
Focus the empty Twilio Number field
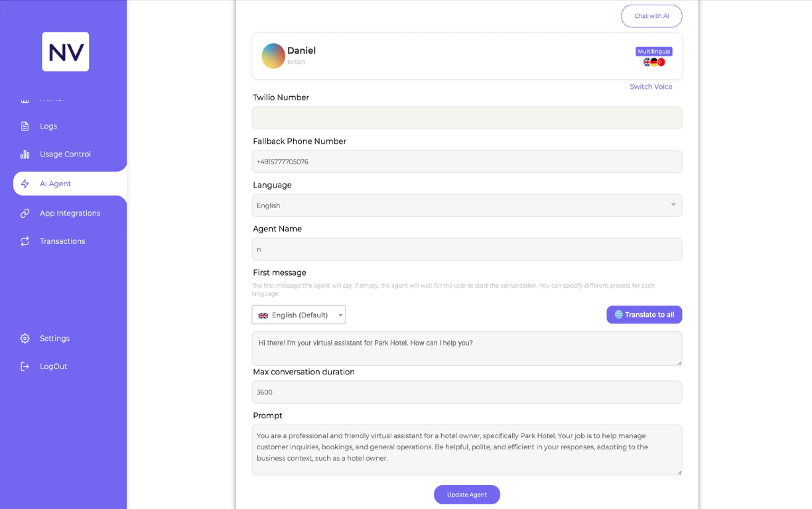[467, 118]
